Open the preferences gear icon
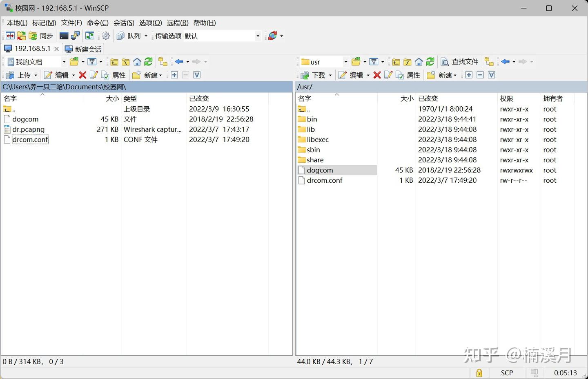This screenshot has width=588, height=379. click(106, 36)
